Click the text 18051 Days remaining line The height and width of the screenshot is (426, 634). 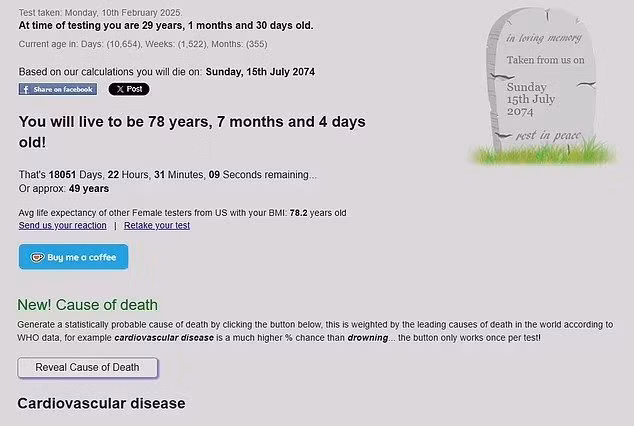pyautogui.click(x=168, y=175)
